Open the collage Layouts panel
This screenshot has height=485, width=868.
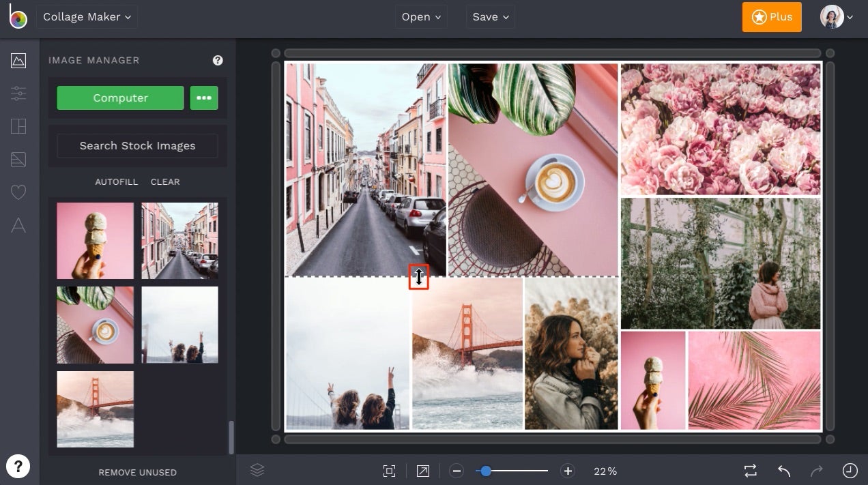[18, 126]
